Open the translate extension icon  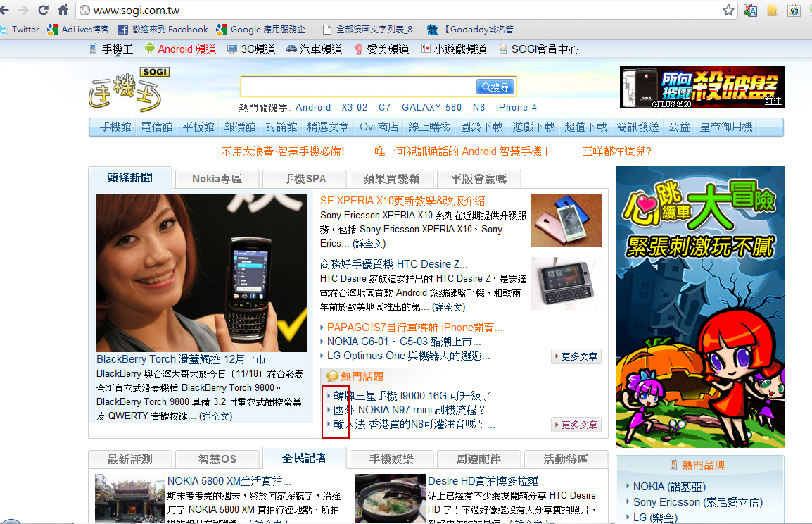[750, 10]
